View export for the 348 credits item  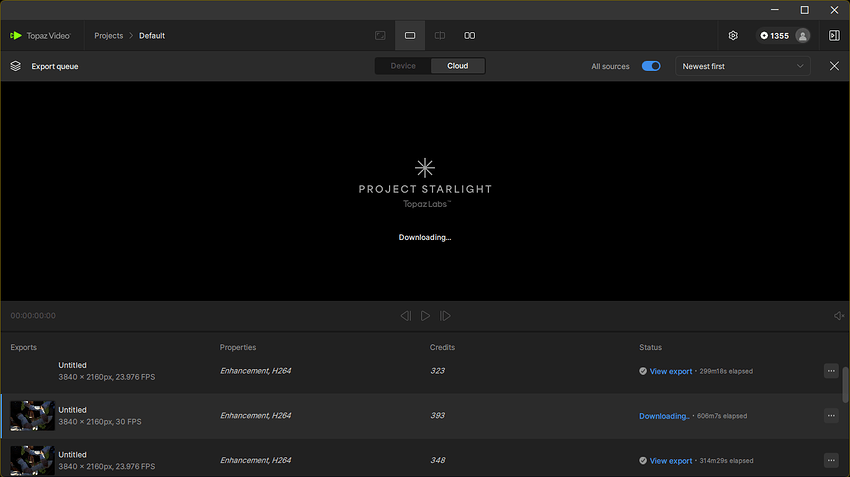point(671,461)
